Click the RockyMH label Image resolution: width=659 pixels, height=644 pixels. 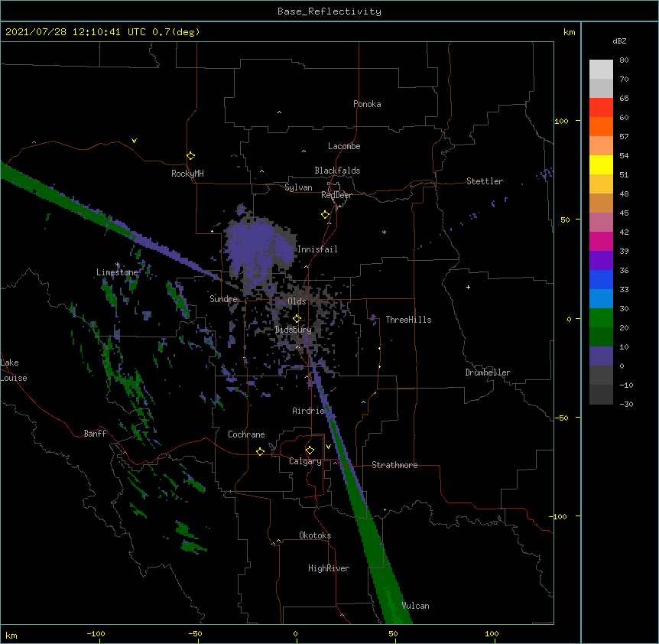coord(187,174)
